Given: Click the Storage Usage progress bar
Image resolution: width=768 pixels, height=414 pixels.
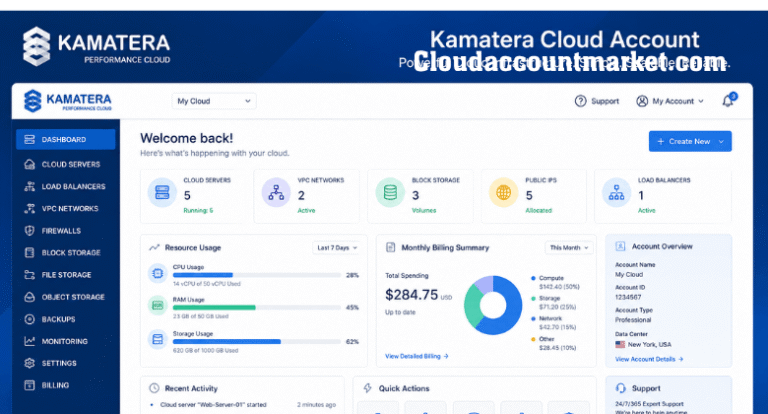Looking at the screenshot, I should pos(257,341).
